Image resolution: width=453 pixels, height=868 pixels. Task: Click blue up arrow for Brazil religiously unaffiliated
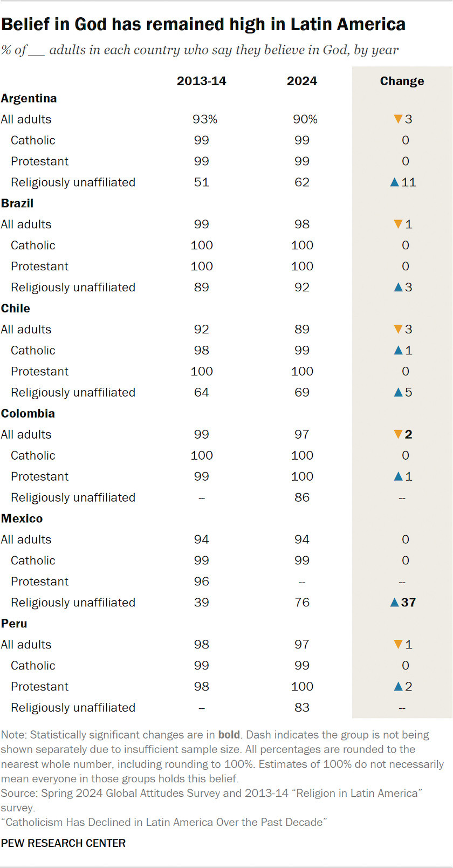point(398,288)
